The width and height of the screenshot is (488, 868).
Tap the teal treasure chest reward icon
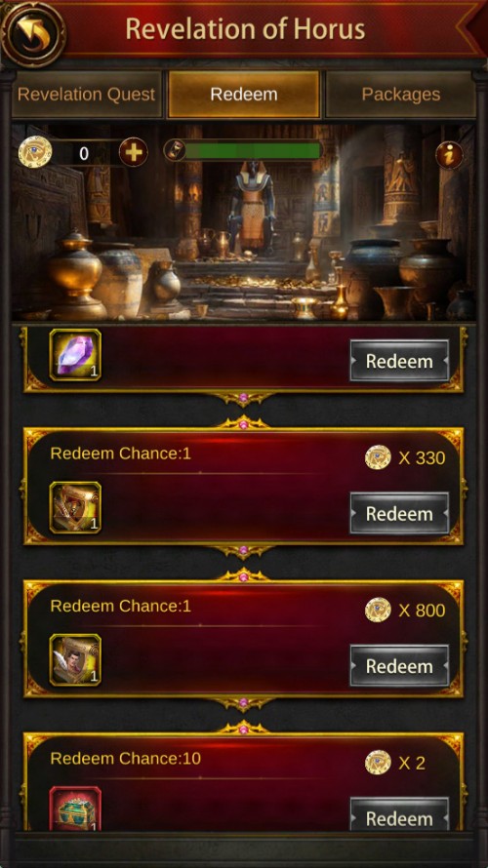pyautogui.click(x=75, y=809)
